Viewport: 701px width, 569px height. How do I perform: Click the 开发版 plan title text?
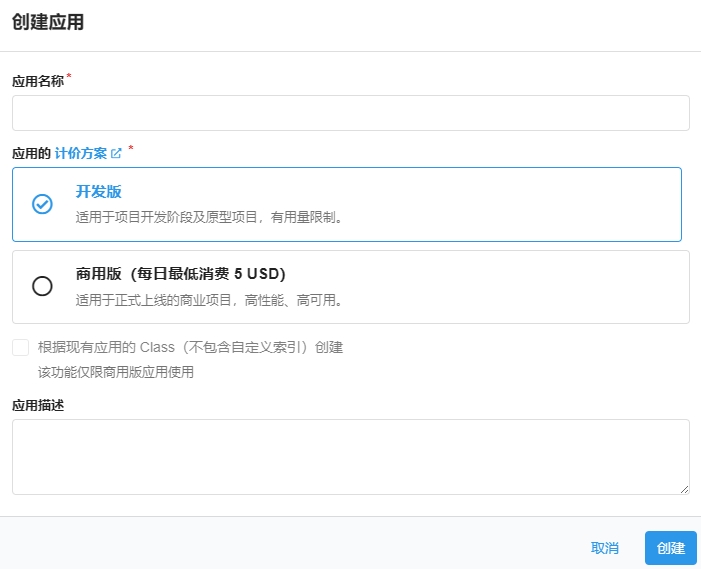click(98, 191)
